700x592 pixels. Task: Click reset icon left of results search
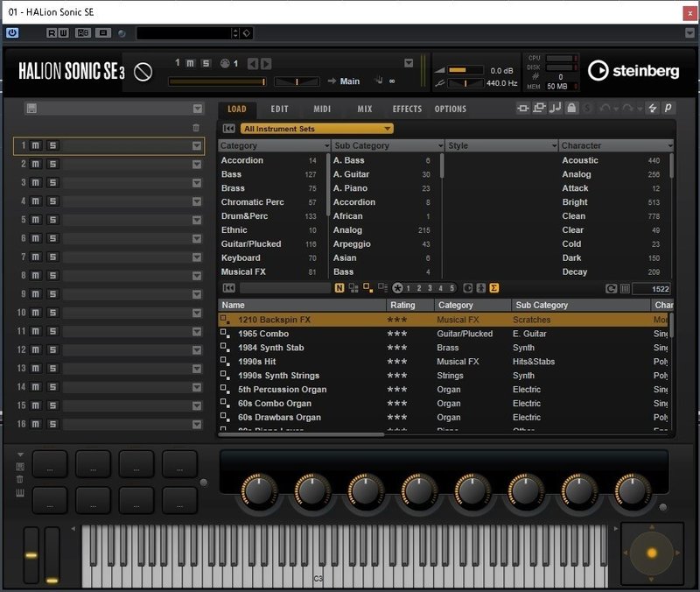(228, 288)
